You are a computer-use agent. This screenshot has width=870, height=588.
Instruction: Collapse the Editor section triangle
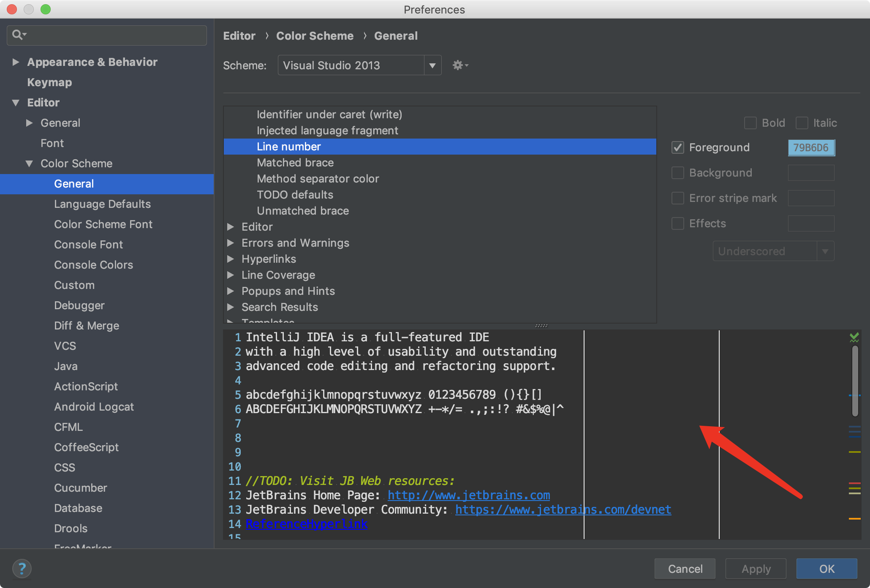click(x=16, y=103)
